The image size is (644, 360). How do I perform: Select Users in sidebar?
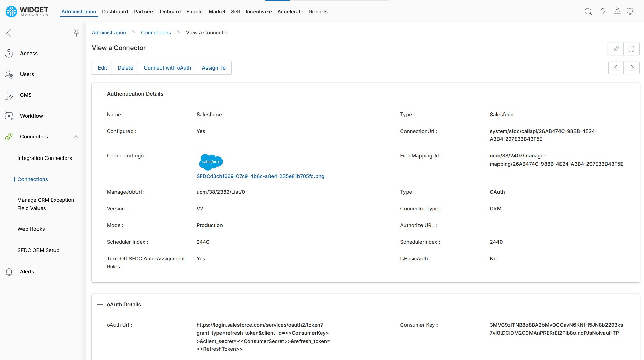pyautogui.click(x=27, y=74)
